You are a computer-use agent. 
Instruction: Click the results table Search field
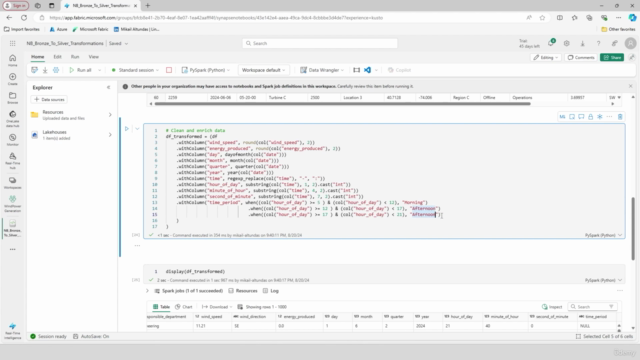[592, 307]
